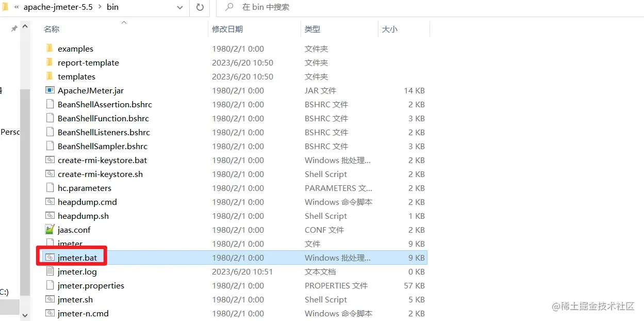
Task: Select the hc.parameters file name
Action: coord(85,188)
